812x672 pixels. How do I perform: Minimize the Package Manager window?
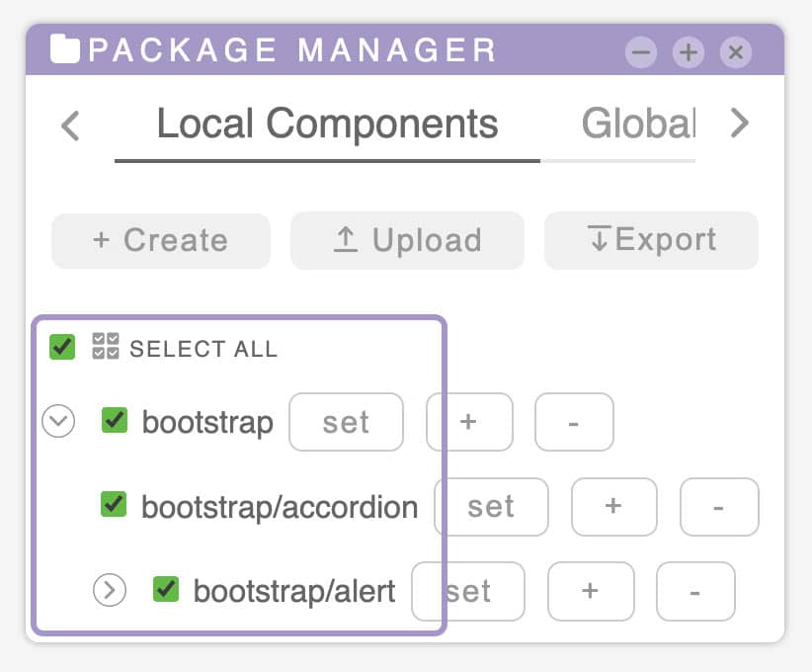coord(640,52)
